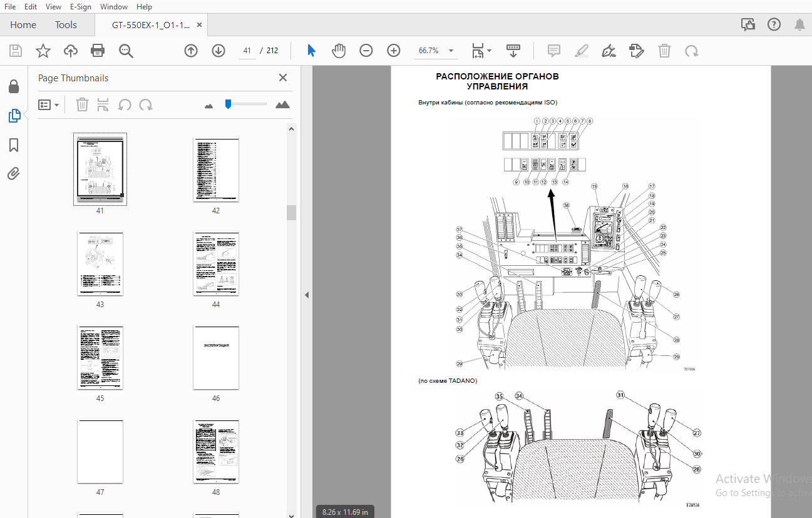Viewport: 812px width, 518px height.
Task: Upload the file to cloud
Action: coord(71,51)
